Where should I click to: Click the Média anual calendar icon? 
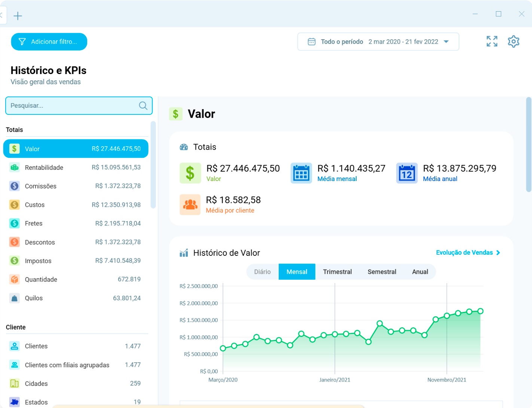point(407,173)
